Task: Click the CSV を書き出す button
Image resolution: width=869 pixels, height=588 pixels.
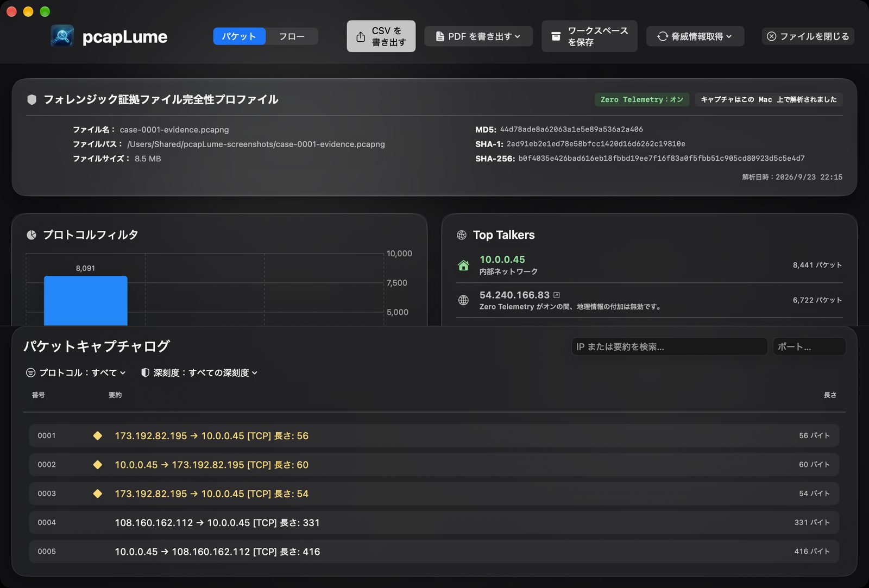Action: coord(381,36)
